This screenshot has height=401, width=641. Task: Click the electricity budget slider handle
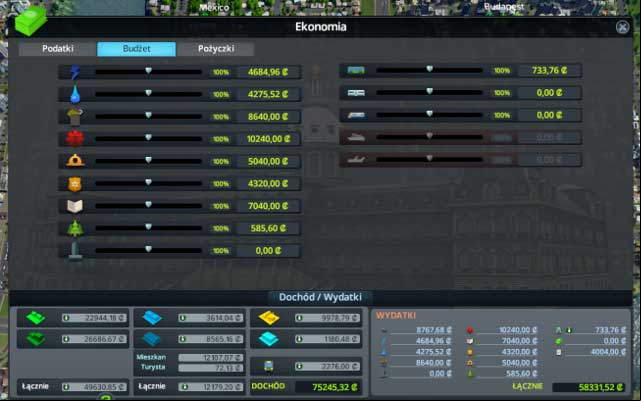(148, 71)
